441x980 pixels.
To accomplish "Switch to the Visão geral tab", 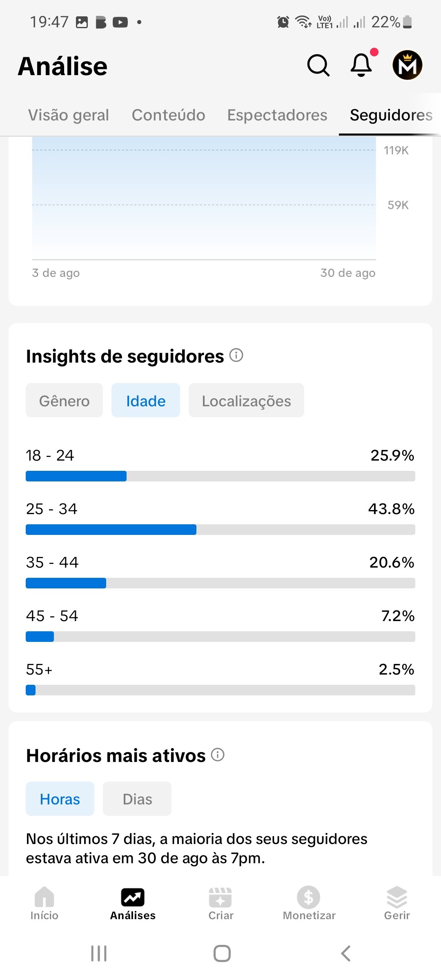I will 69,115.
